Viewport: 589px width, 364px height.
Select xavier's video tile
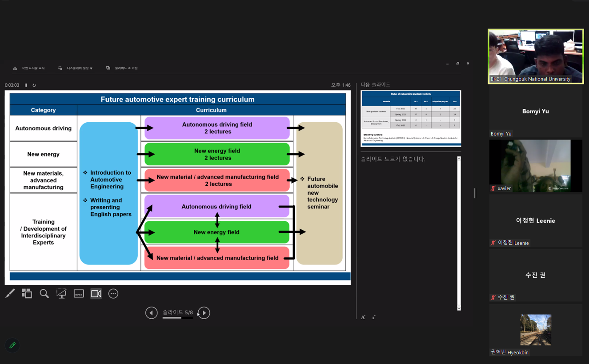pos(536,166)
